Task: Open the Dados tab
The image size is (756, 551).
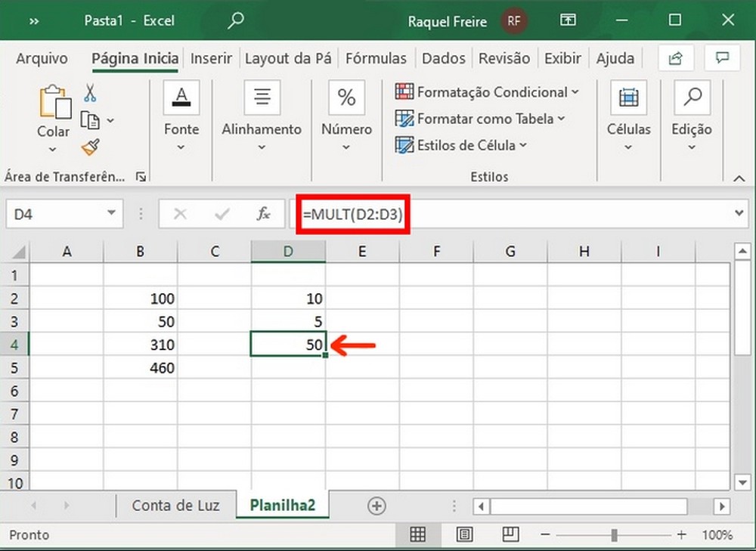Action: 444,59
